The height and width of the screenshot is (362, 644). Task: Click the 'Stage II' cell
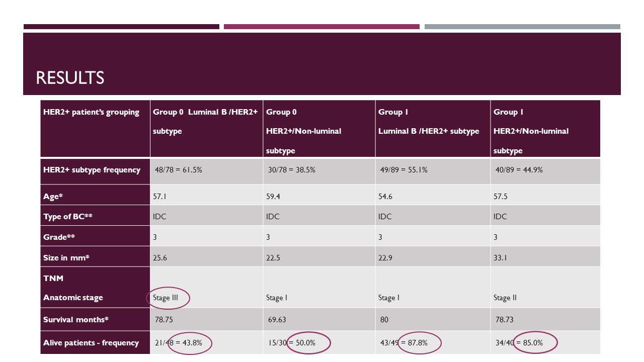point(545,288)
